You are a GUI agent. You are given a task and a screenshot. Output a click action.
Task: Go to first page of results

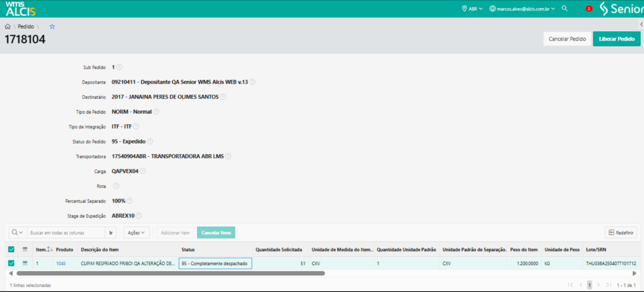click(x=570, y=285)
